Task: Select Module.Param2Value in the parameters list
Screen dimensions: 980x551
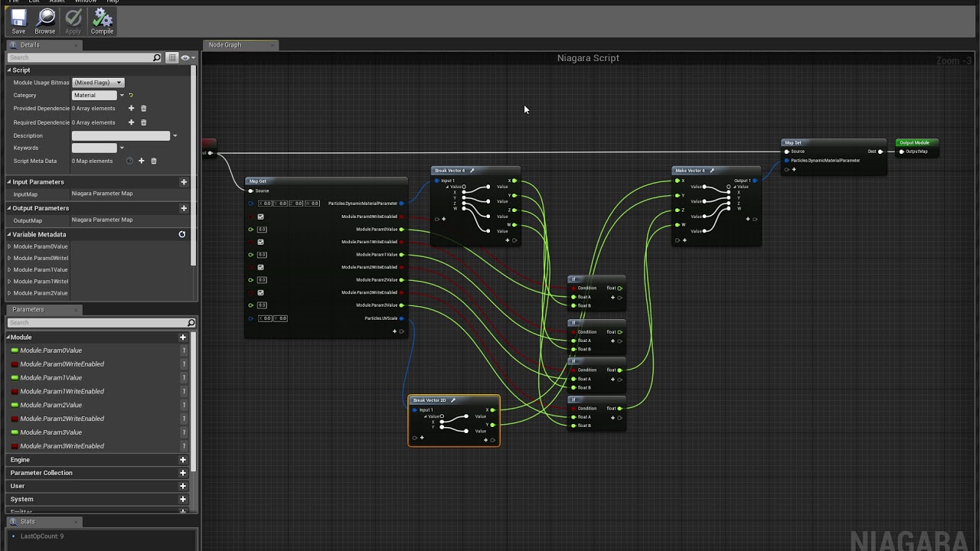Action: (51, 405)
